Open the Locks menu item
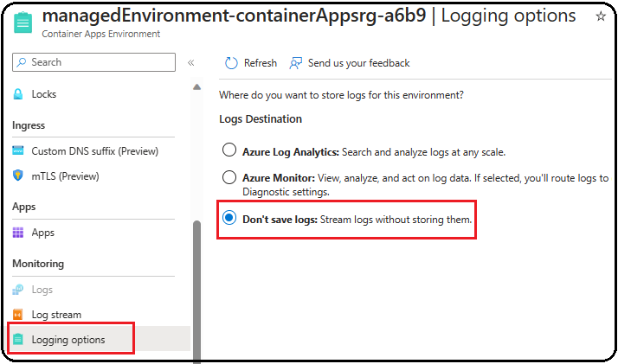The height and width of the screenshot is (364, 618). pyautogui.click(x=44, y=94)
